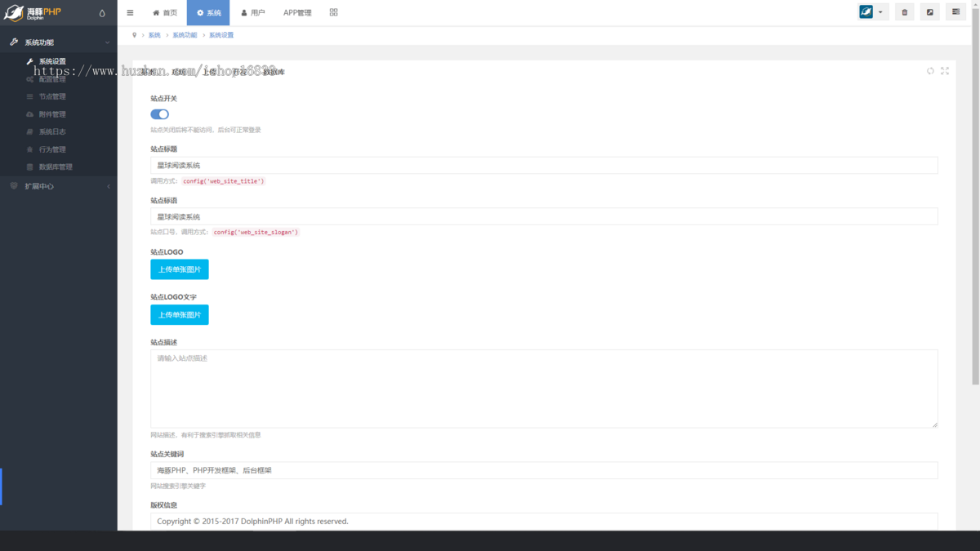Toggle the 站点开关 switch

pos(160,114)
